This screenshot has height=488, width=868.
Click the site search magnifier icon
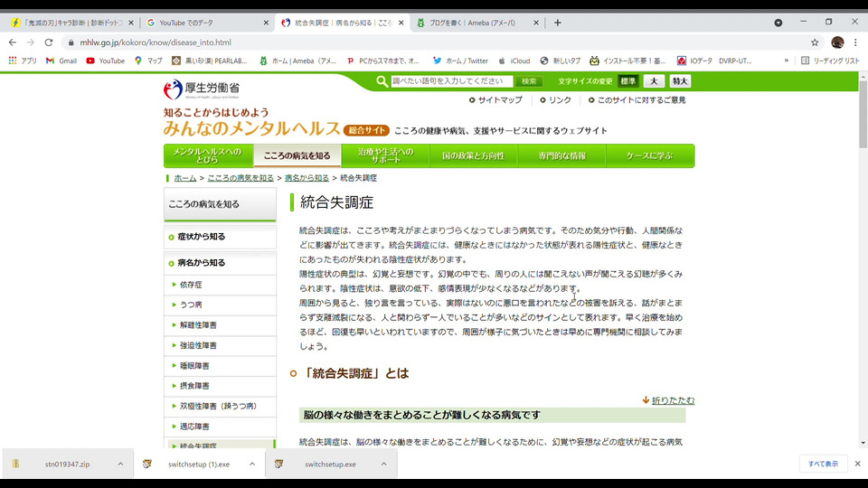382,81
